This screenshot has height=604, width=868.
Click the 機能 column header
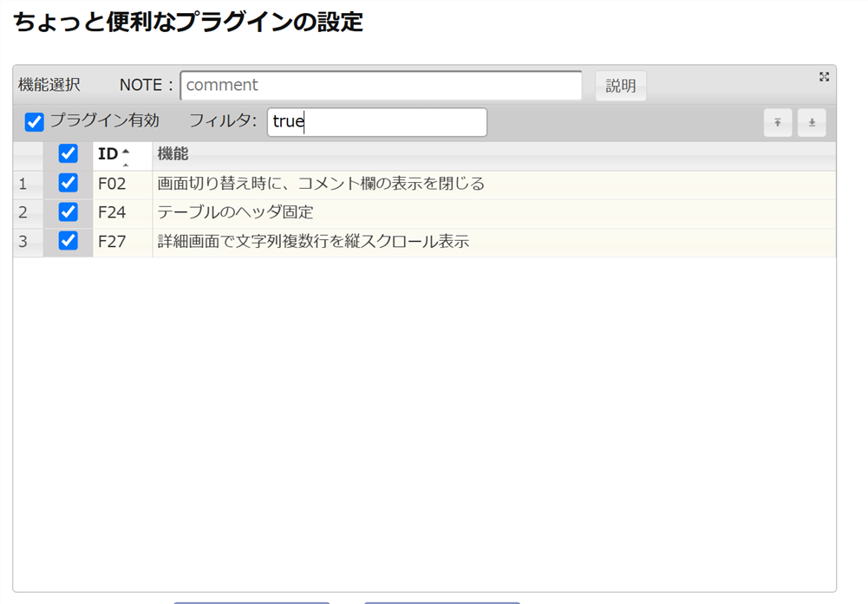point(493,155)
